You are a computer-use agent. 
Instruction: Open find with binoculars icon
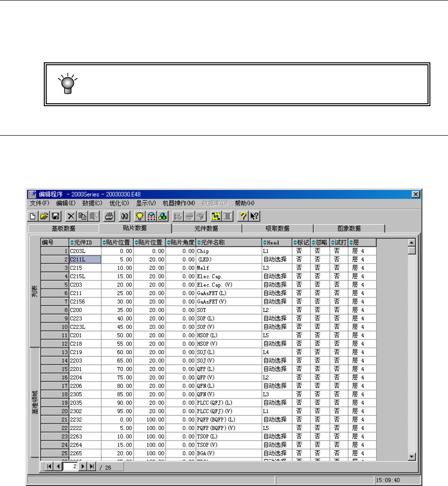pos(125,216)
